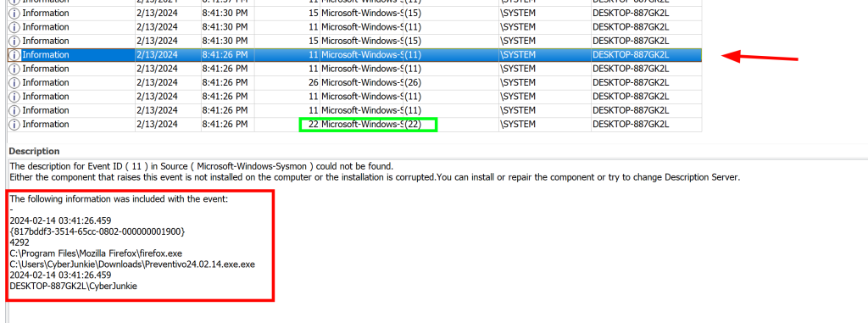The height and width of the screenshot is (323, 868).
Task: Click the Description section heading
Action: 34,151
